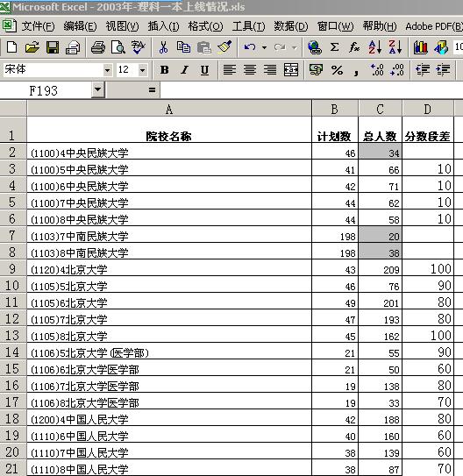Click the Name Box showing F193
The height and width of the screenshot is (476, 463).
[46, 90]
